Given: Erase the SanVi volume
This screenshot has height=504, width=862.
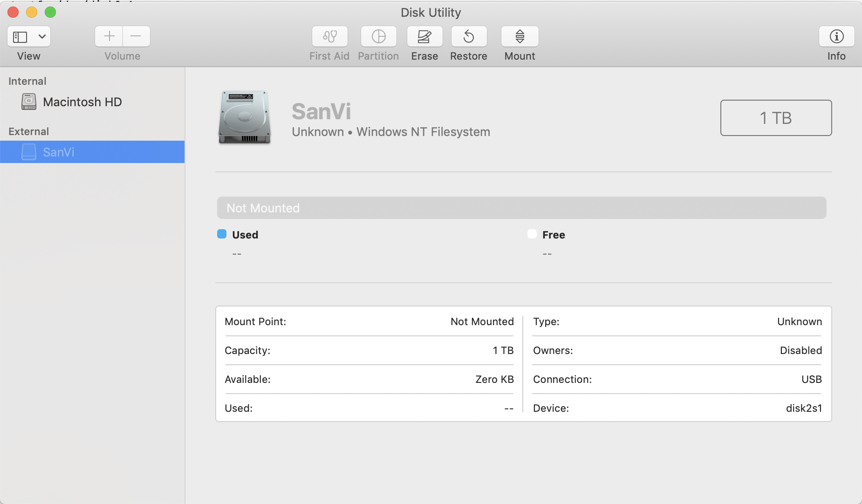Looking at the screenshot, I should point(424,36).
